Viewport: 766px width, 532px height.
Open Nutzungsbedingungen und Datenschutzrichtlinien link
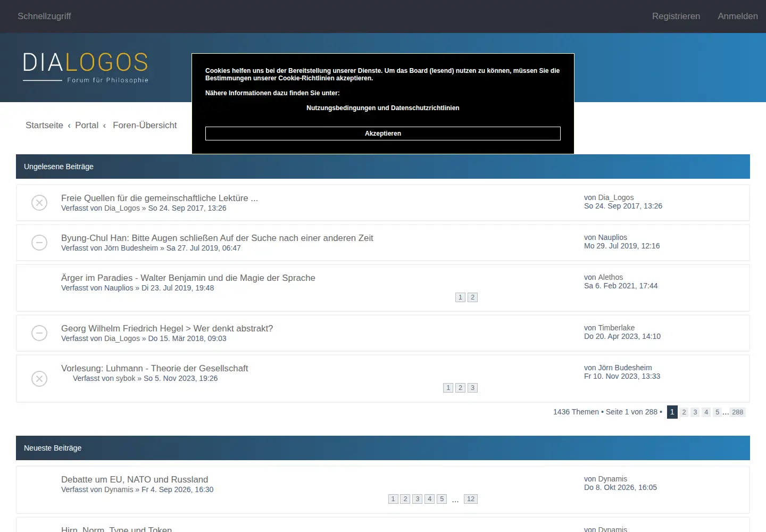point(383,108)
